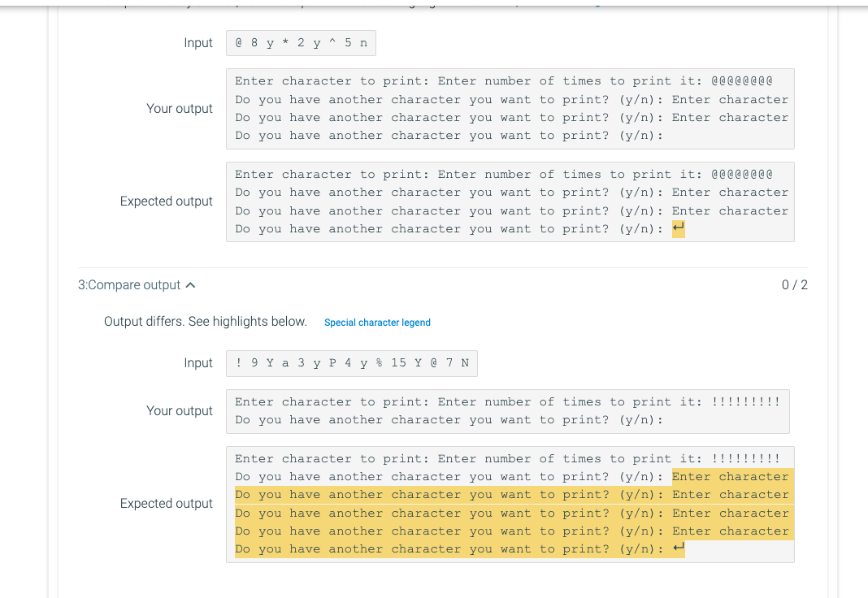This screenshot has width=868, height=598.
Task: Click the highlighted newline symbol in first Expected output
Action: tap(678, 229)
